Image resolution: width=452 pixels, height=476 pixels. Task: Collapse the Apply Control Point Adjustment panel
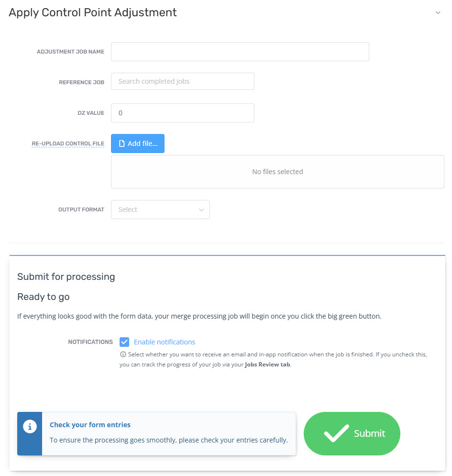pyautogui.click(x=438, y=12)
